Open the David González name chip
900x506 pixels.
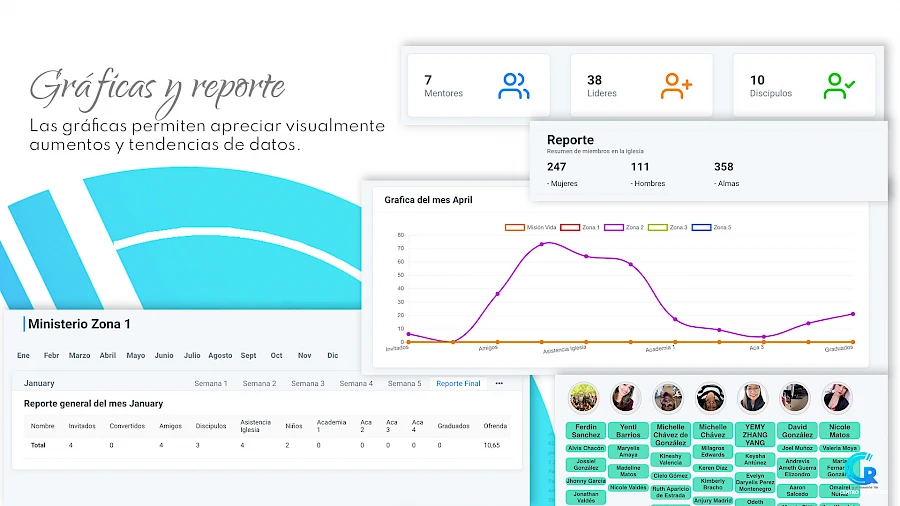(x=797, y=431)
